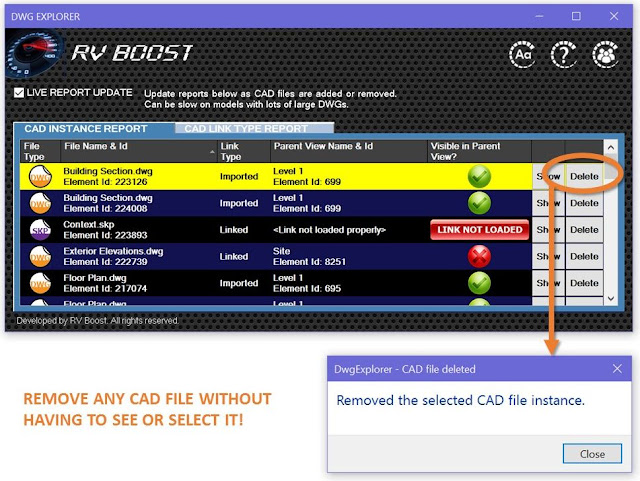Screen dimensions: 640x481
Task: Click green check for Element Id 224008
Action: [x=479, y=203]
